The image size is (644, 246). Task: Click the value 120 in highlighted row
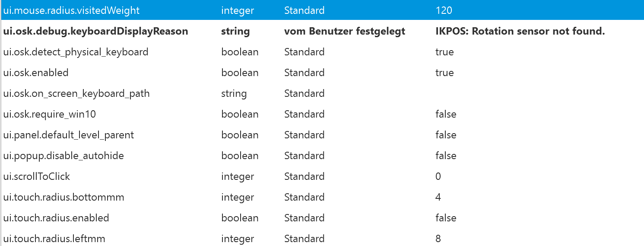(444, 10)
